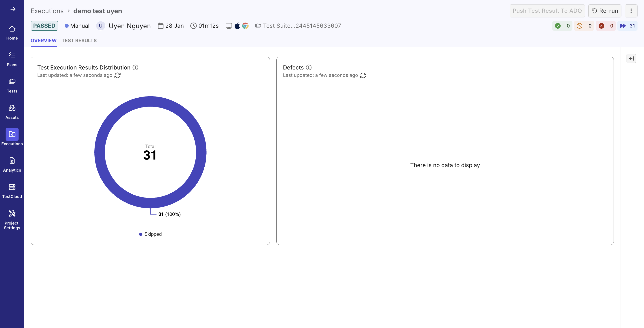Open Project Settings via its tools icon
Viewport: 644px width, 328px height.
point(12,213)
